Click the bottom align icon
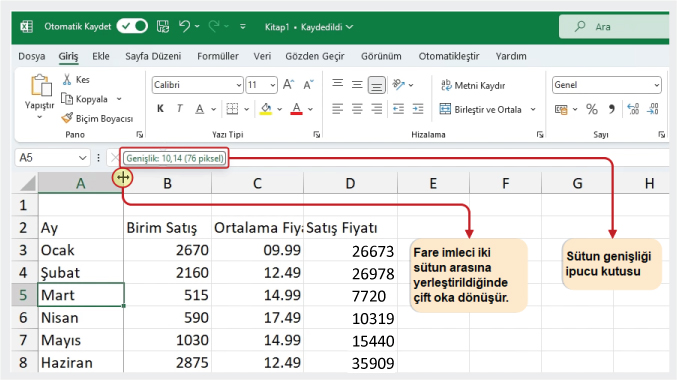 pyautogui.click(x=376, y=85)
